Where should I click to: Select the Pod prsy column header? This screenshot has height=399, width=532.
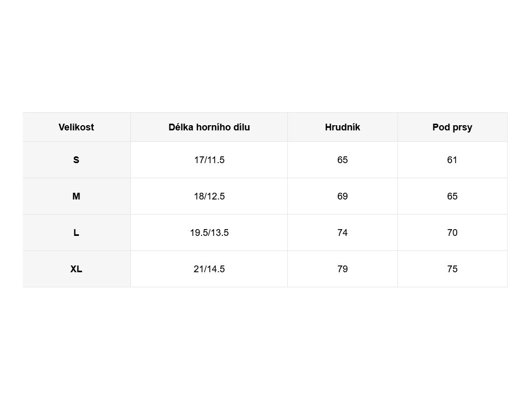click(453, 127)
